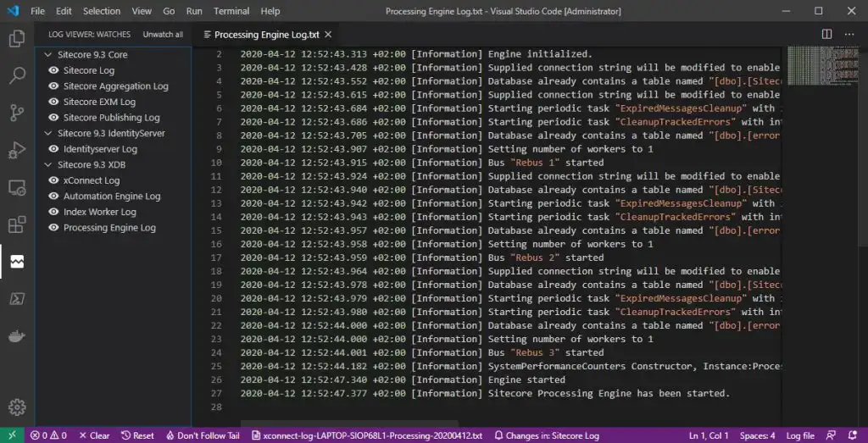
Task: Open errors and warnings count in status bar
Action: [x=48, y=435]
